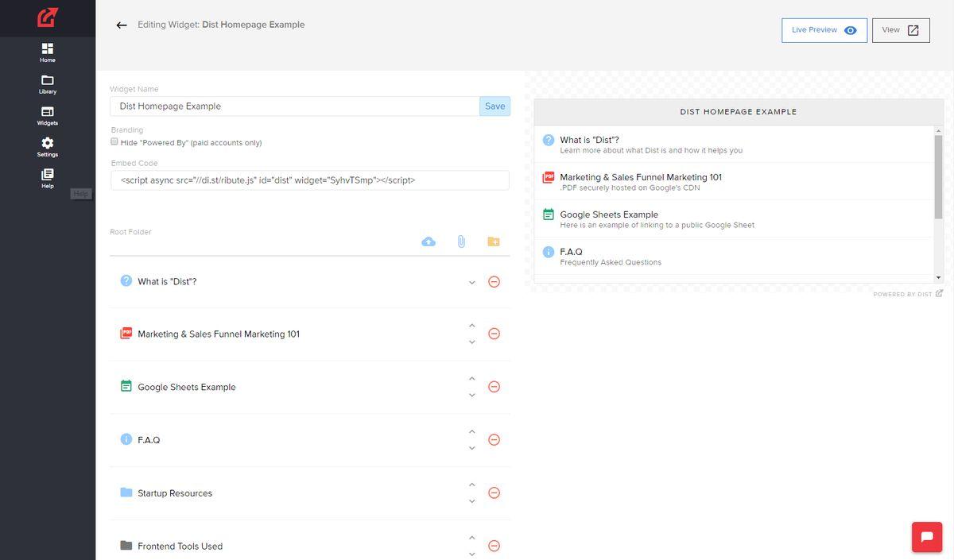Click the paperclip attach icon
The height and width of the screenshot is (560, 954).
point(461,241)
